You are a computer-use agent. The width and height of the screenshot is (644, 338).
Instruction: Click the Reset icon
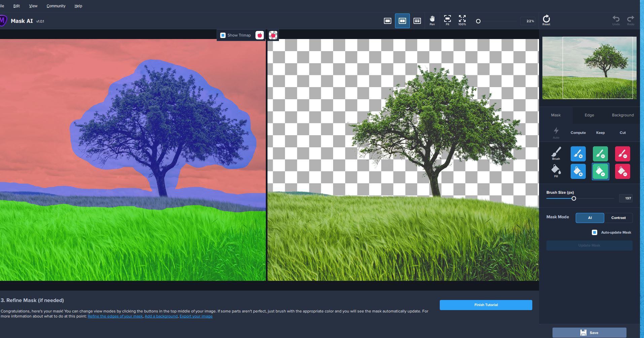pyautogui.click(x=546, y=20)
